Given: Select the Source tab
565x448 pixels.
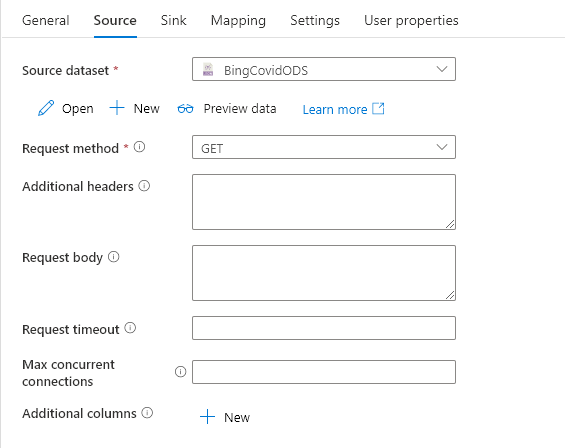Looking at the screenshot, I should (115, 20).
